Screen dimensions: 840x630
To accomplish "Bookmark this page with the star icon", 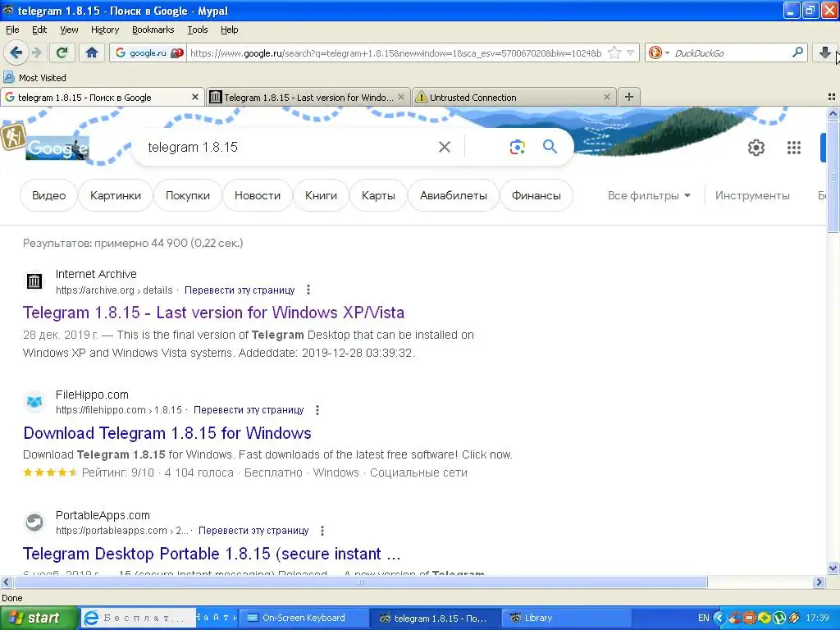I will tap(614, 52).
